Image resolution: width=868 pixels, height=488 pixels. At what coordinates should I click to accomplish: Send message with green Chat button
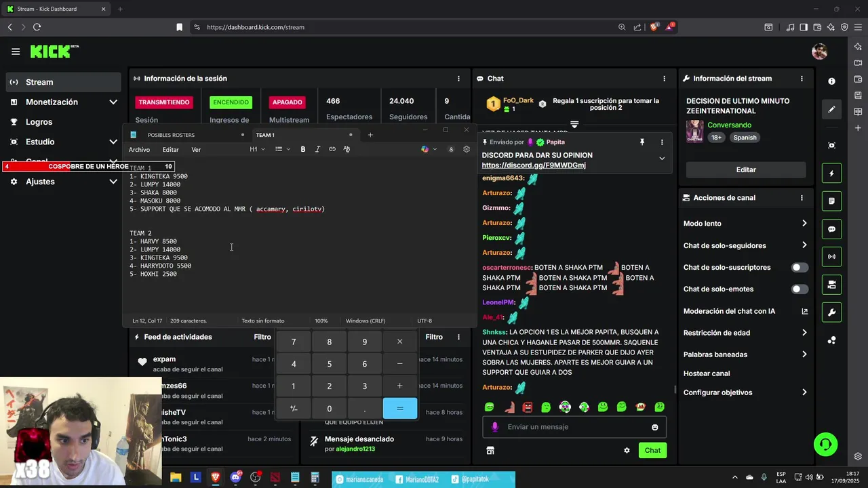coord(652,450)
